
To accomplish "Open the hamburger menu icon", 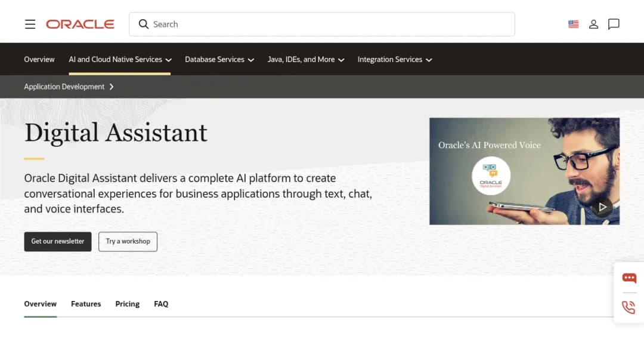I will [x=30, y=24].
